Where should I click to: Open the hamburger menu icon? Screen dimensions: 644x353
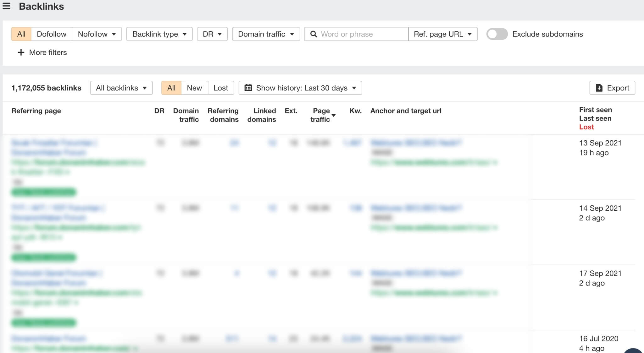[x=6, y=6]
